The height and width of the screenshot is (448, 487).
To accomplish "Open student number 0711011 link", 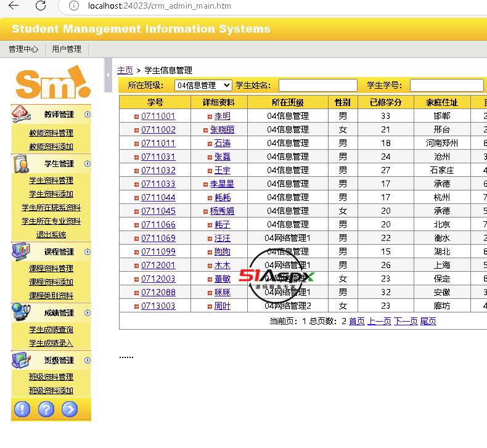I will click(158, 143).
